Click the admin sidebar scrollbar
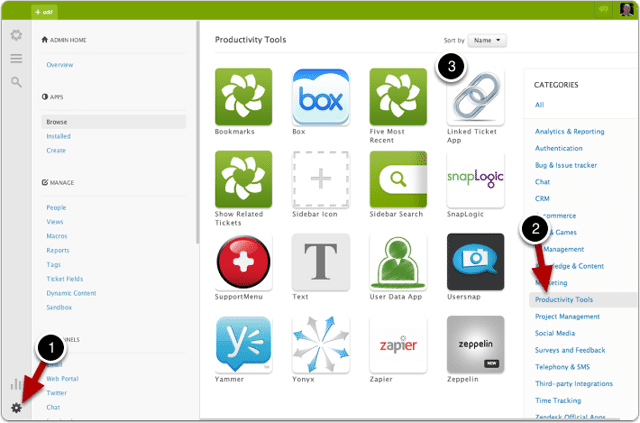This screenshot has height=423, width=640. [x=198, y=133]
